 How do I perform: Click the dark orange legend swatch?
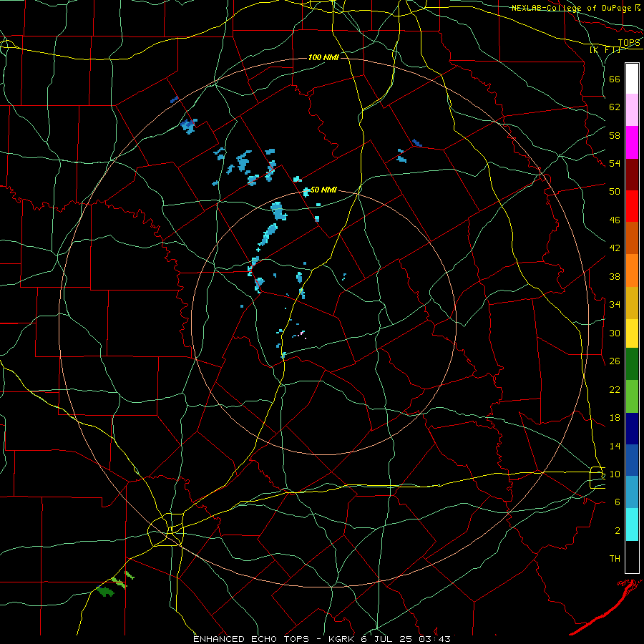(x=632, y=238)
